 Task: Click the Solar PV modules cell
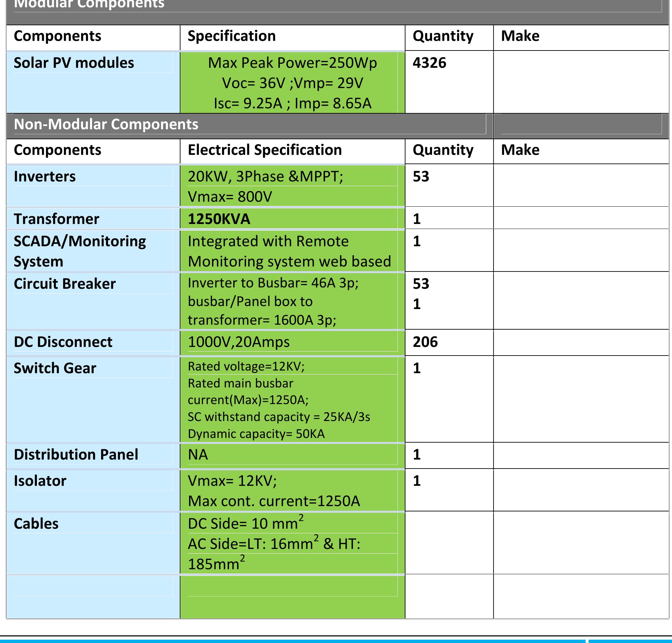(x=74, y=63)
